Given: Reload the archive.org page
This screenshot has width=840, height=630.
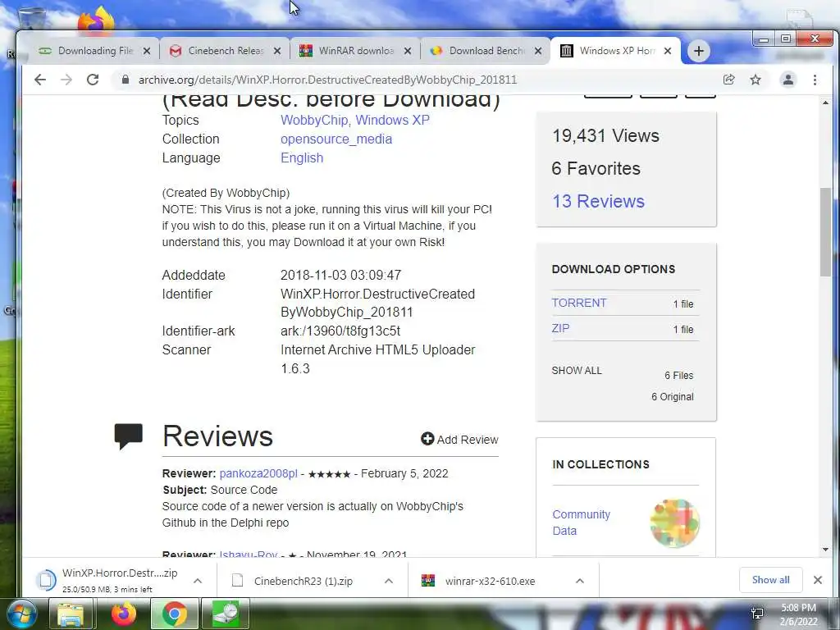Looking at the screenshot, I should click(93, 80).
